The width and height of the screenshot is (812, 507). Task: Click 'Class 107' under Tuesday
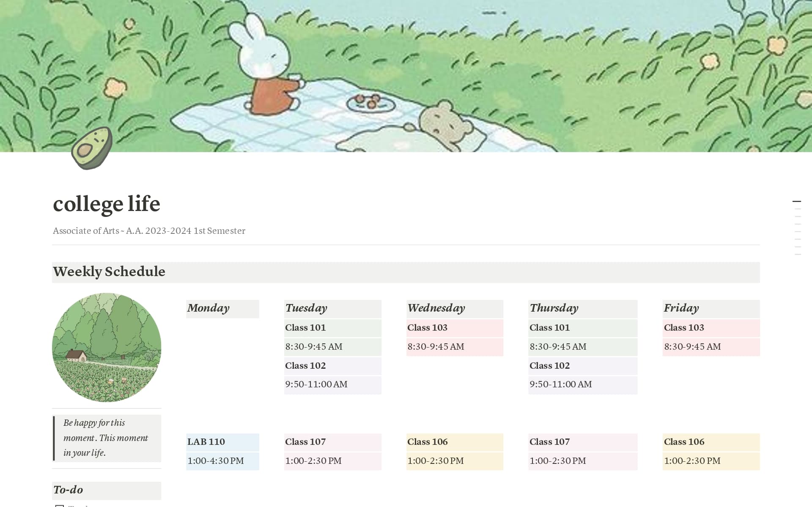point(305,441)
